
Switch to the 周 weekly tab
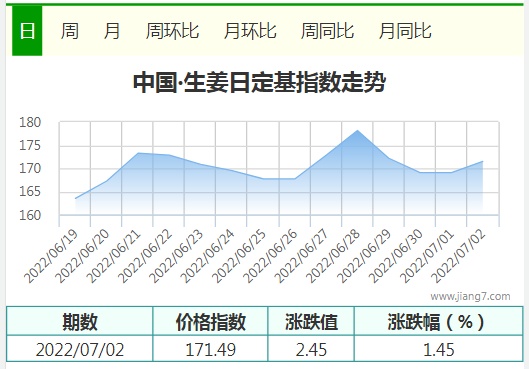point(70,31)
